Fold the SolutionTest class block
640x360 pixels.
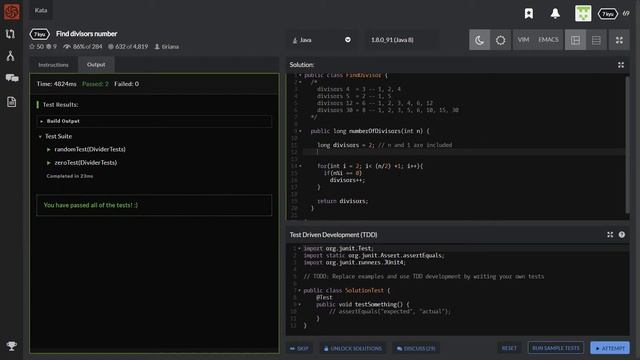300,290
